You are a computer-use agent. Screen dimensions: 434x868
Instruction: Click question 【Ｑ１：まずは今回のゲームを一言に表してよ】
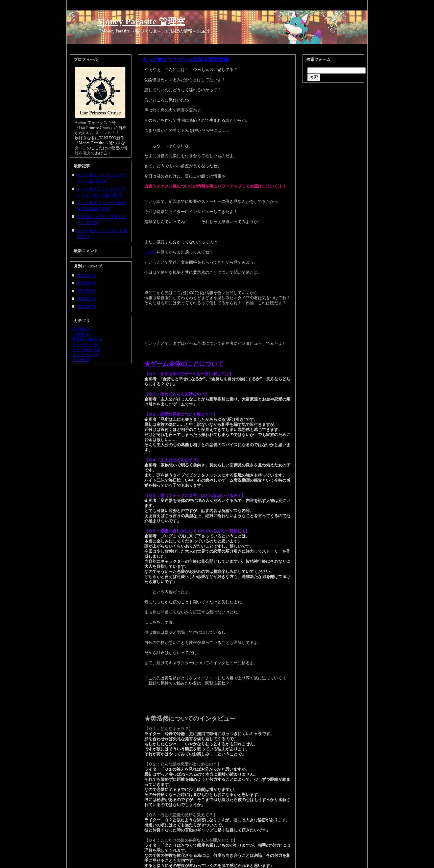click(x=189, y=374)
